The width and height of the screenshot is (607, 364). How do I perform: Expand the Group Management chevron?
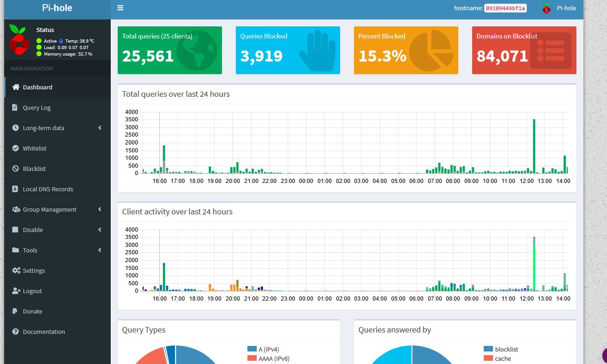pos(100,209)
